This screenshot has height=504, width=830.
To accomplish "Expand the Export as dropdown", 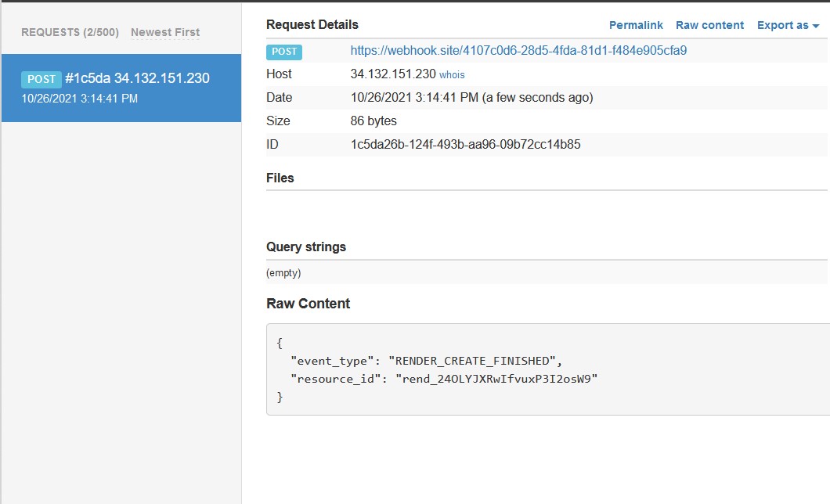I will pyautogui.click(x=788, y=25).
